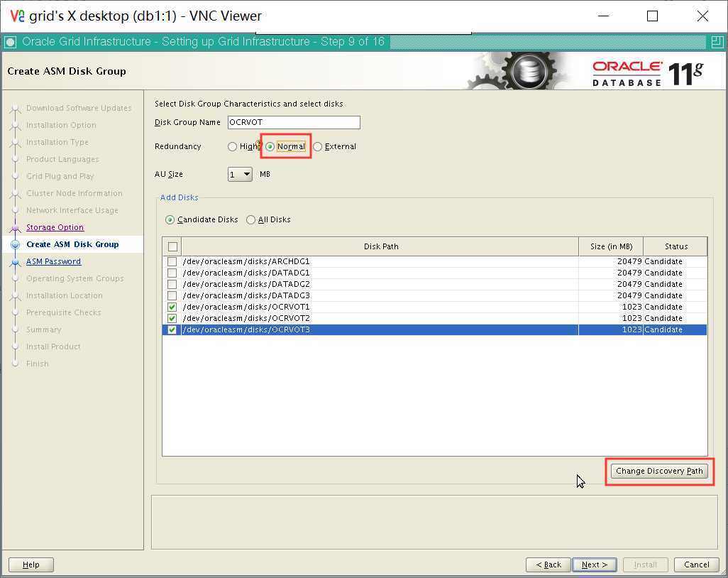
Task: Select the /dev/oracleasm/disks/DATADG2 row path
Action: click(246, 284)
